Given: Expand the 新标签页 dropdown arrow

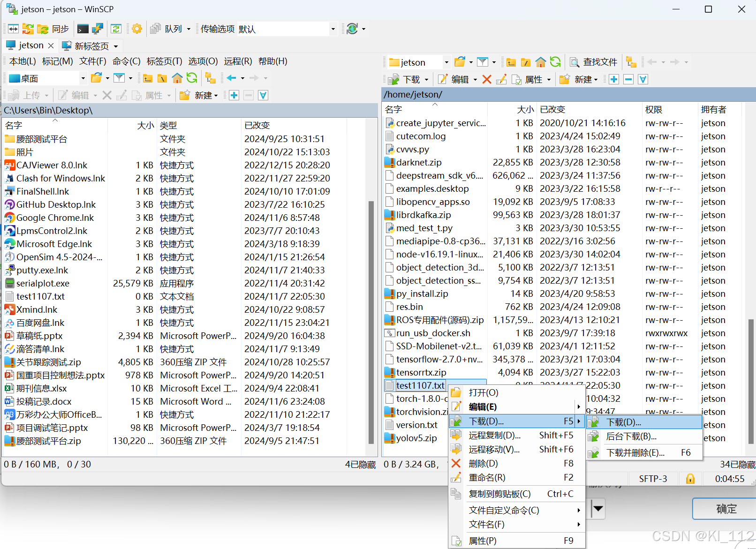Looking at the screenshot, I should pos(116,46).
